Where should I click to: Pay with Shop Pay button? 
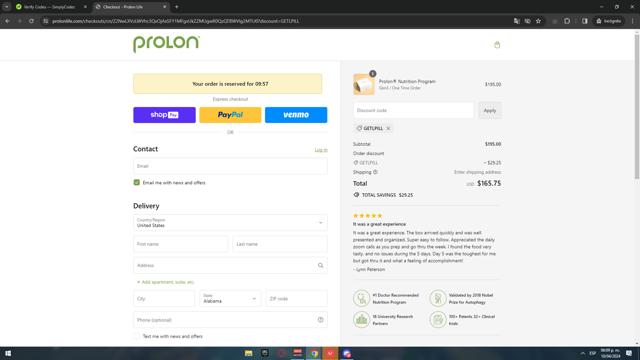164,115
